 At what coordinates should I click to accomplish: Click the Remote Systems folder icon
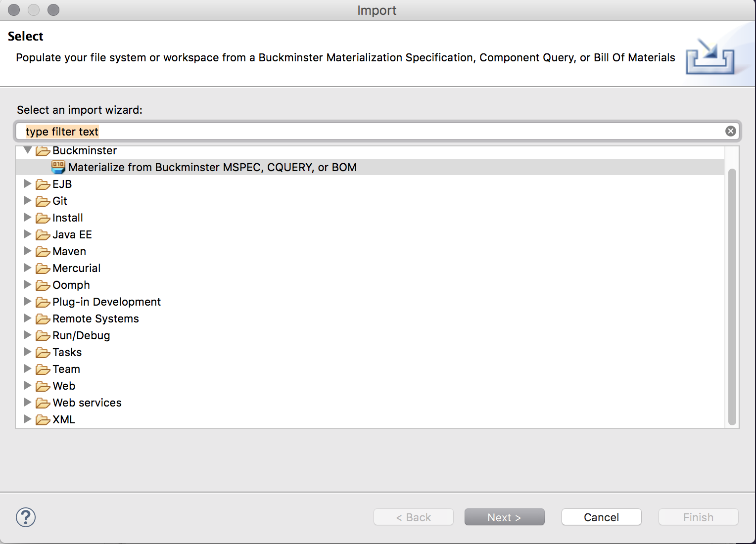pyautogui.click(x=43, y=319)
